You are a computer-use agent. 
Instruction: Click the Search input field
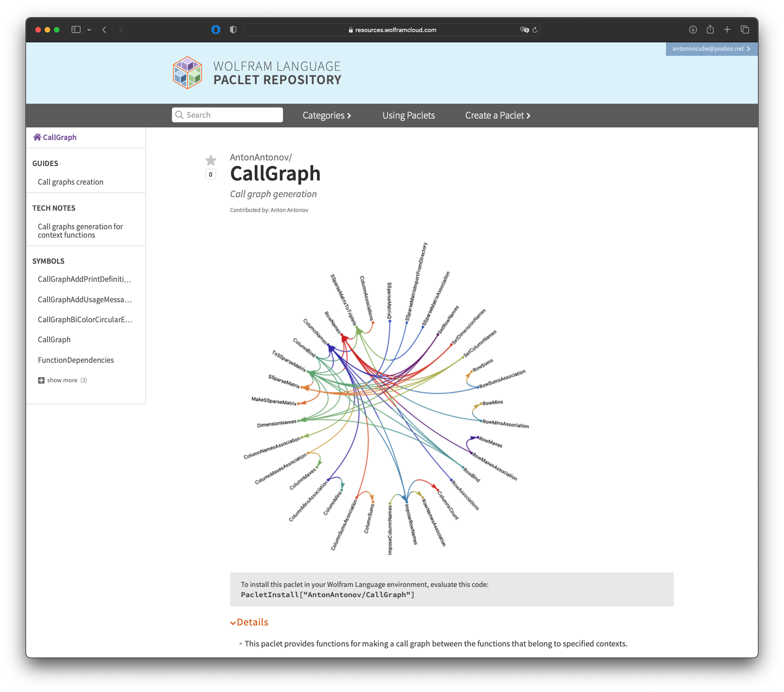tap(227, 115)
